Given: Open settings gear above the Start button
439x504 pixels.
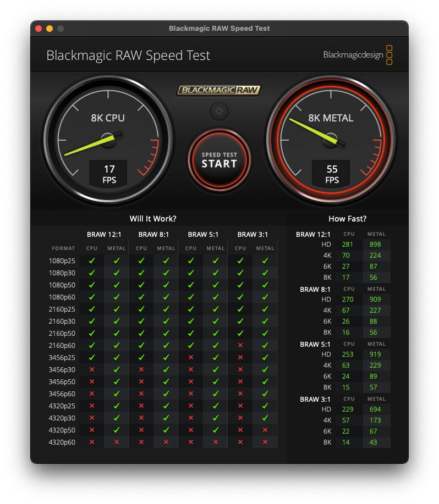Looking at the screenshot, I should click(219, 111).
